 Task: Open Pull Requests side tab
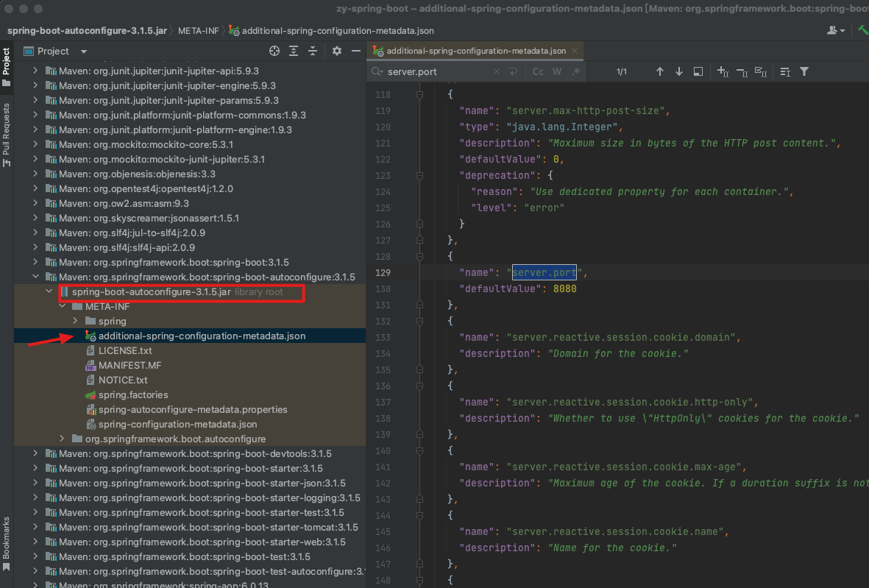tap(6, 135)
